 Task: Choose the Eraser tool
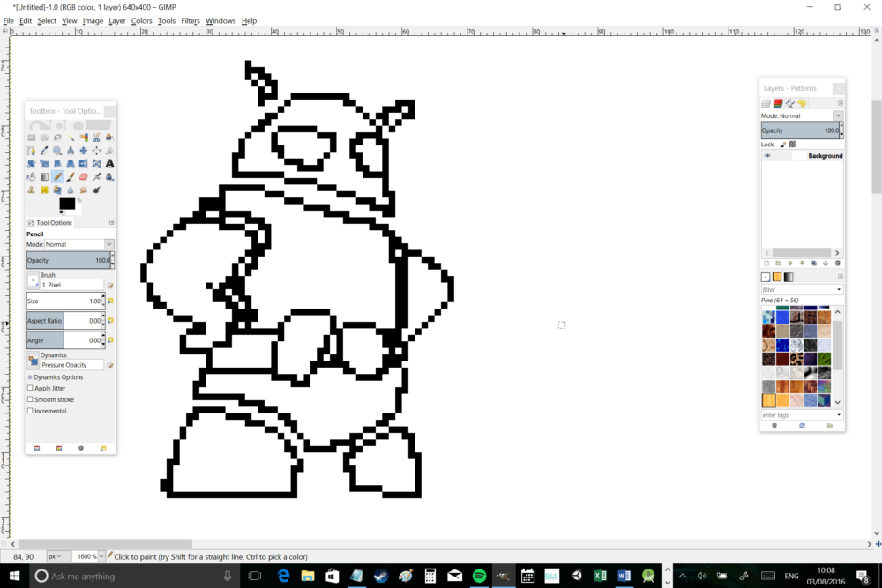tap(84, 176)
